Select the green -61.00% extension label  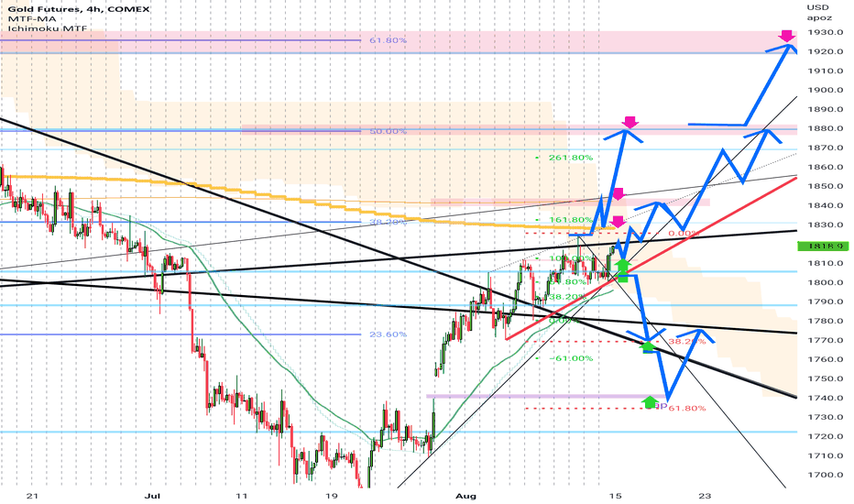point(570,358)
